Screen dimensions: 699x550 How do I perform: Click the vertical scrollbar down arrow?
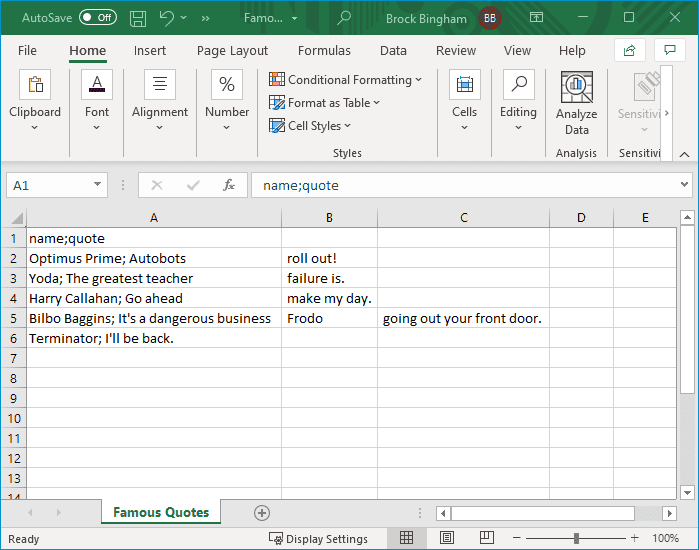pyautogui.click(x=687, y=493)
